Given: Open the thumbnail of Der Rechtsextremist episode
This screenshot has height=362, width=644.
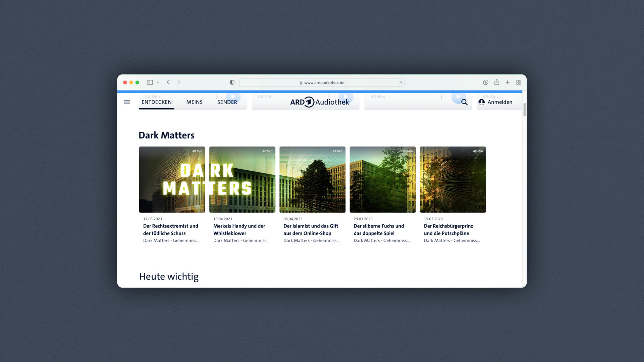Looking at the screenshot, I should [x=172, y=180].
